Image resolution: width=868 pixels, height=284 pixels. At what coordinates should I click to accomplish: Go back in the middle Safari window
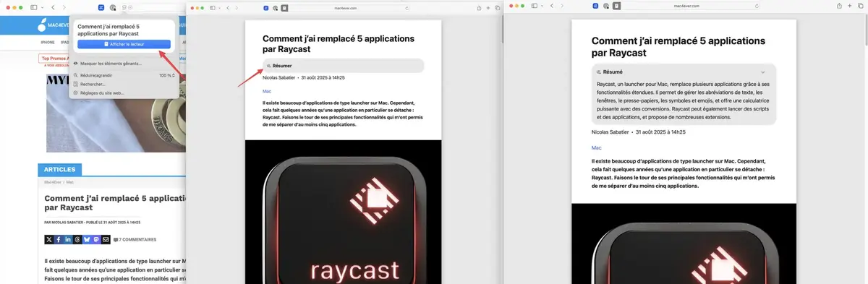point(228,8)
